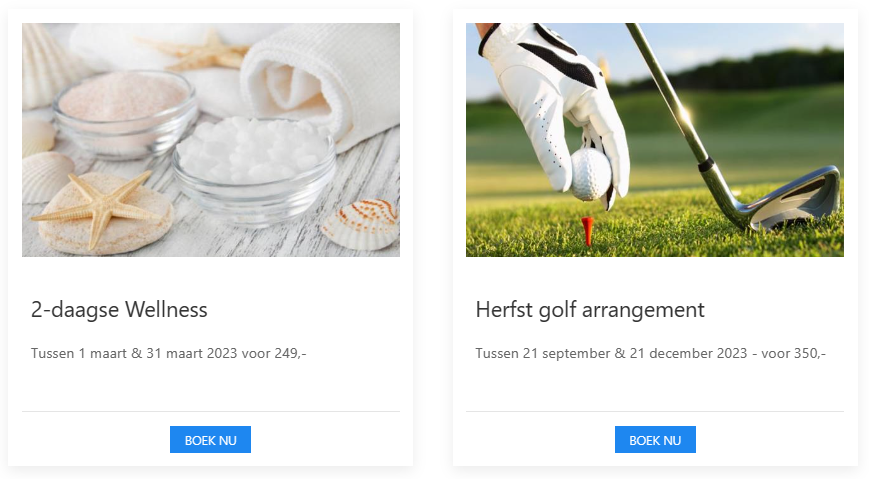Screen dimensions: 869x479
Task: Click the bowl of pink bath salt
Action: [122, 105]
